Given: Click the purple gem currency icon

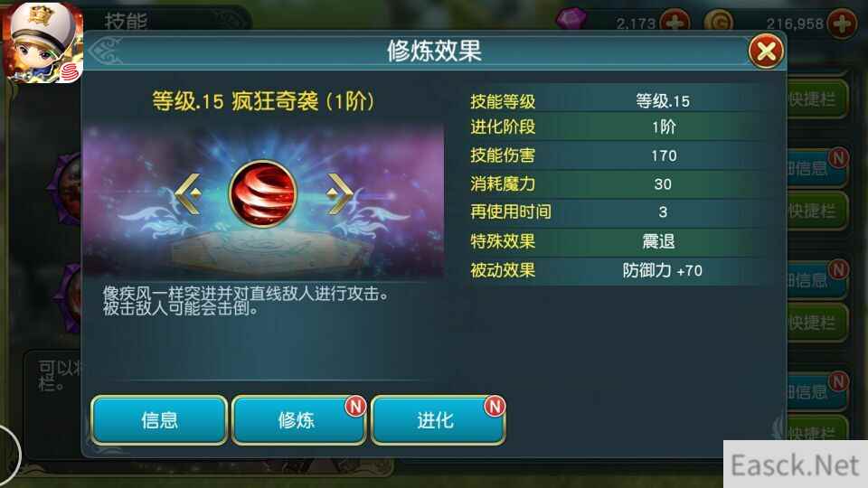Looking at the screenshot, I should [571, 19].
